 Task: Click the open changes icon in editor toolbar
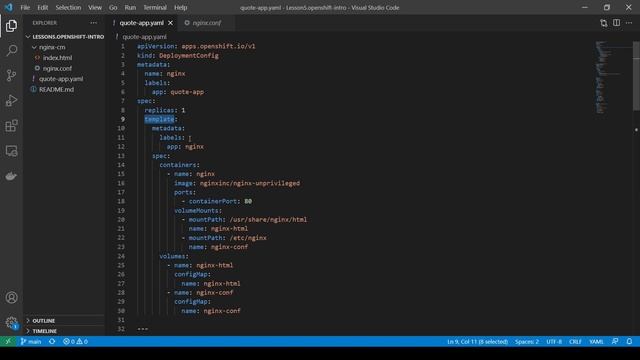point(604,23)
